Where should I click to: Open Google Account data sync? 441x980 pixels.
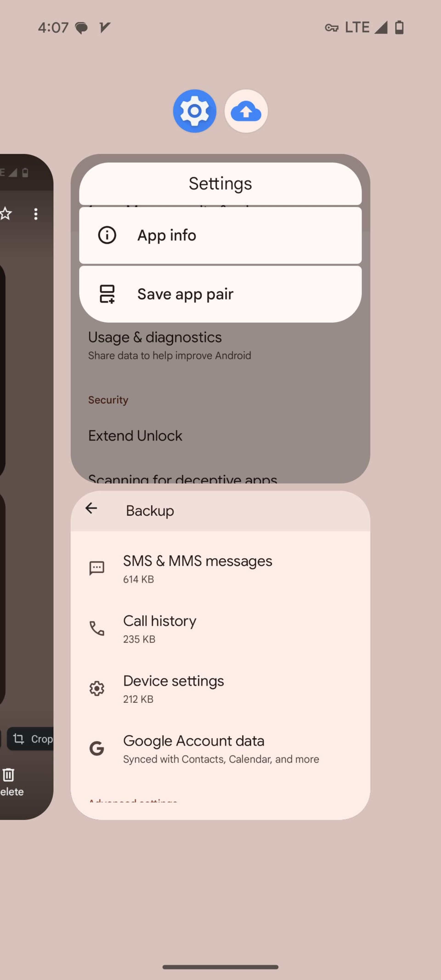click(220, 748)
